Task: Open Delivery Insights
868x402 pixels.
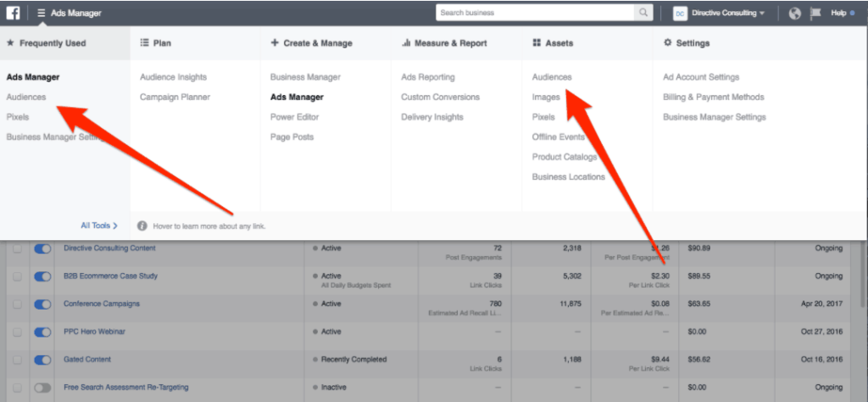Action: pos(432,117)
